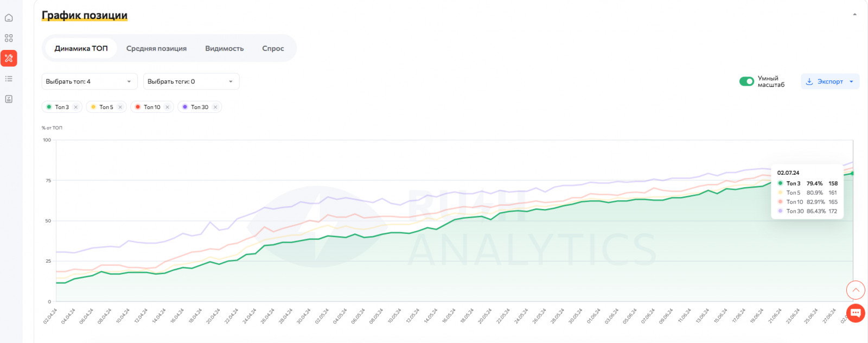
Task: Expand the Выбрать топ: 4 dropdown
Action: click(x=90, y=81)
